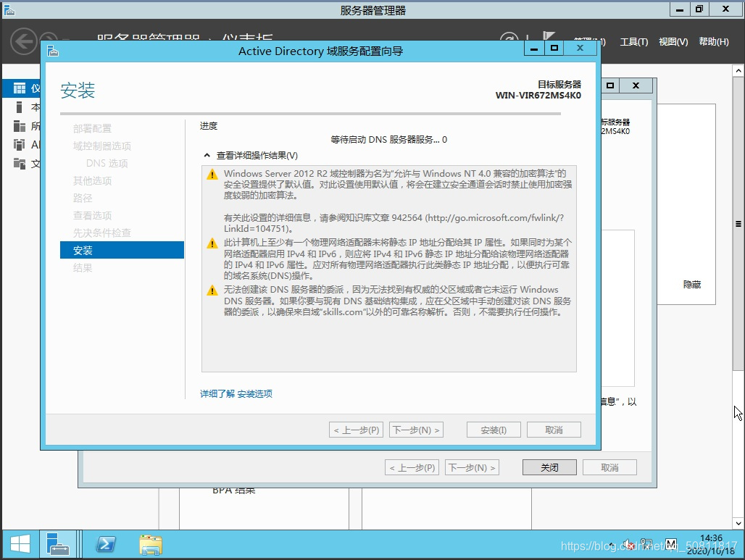Select the All Servers sidebar icon

[20, 126]
